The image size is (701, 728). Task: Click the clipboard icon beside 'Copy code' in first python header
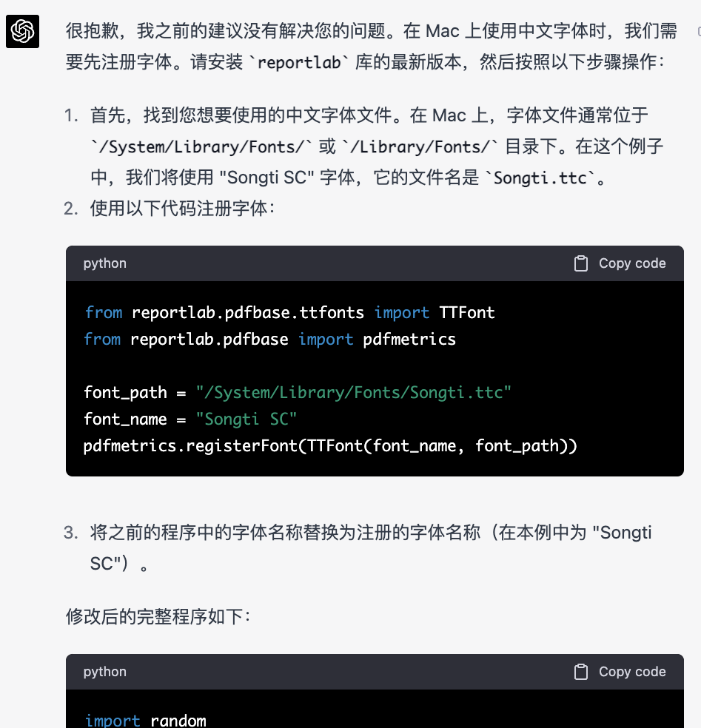[x=581, y=263]
